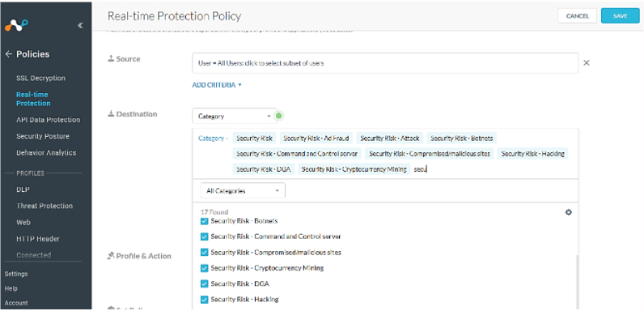Click the Command and Control server tag
The width and height of the screenshot is (644, 311).
(297, 154)
